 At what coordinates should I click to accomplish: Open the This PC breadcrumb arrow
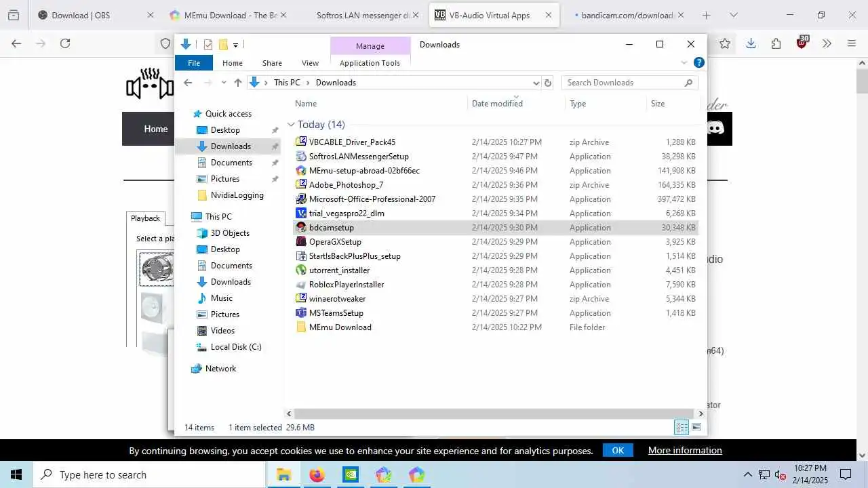click(308, 83)
